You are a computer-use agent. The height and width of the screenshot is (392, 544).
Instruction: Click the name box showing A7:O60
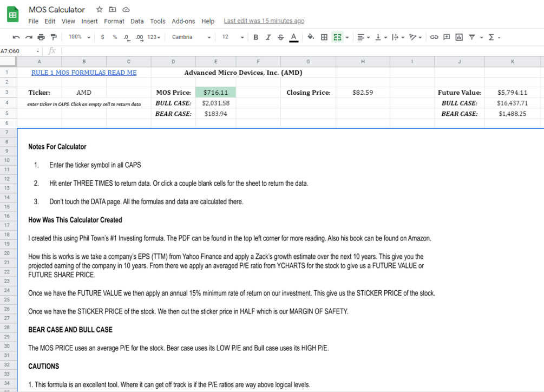click(x=20, y=51)
